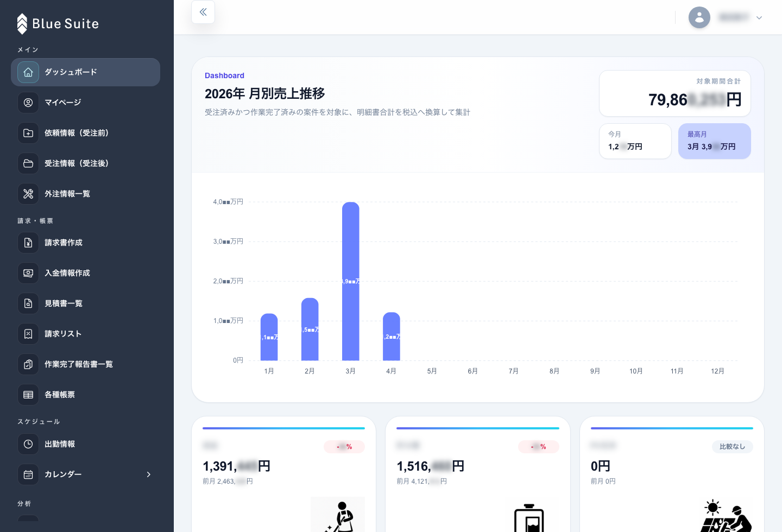The width and height of the screenshot is (782, 532).
Task: Click the user avatar in the header
Action: [699, 17]
